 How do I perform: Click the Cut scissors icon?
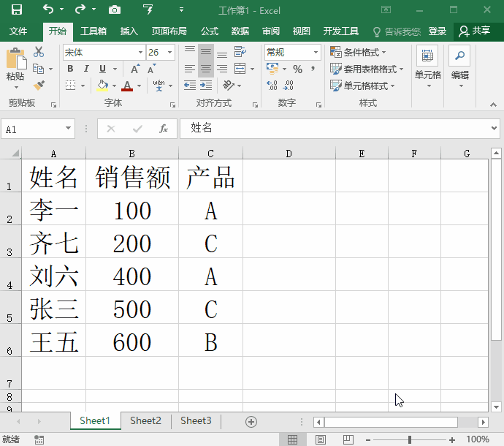39,51
